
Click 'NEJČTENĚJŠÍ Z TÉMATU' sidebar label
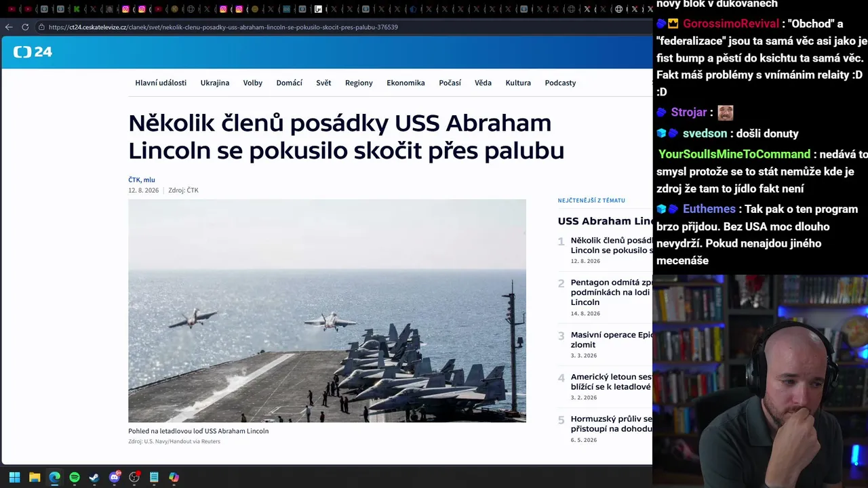coord(591,201)
